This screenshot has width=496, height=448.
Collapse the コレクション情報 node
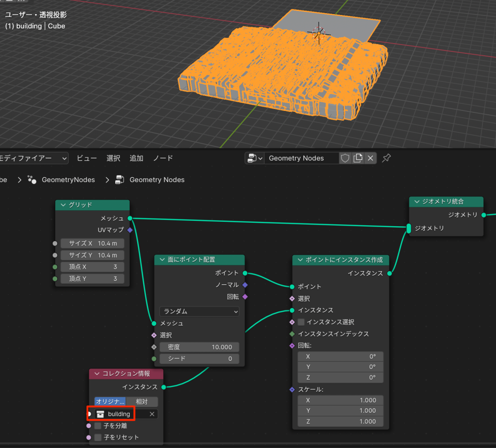[x=96, y=374]
